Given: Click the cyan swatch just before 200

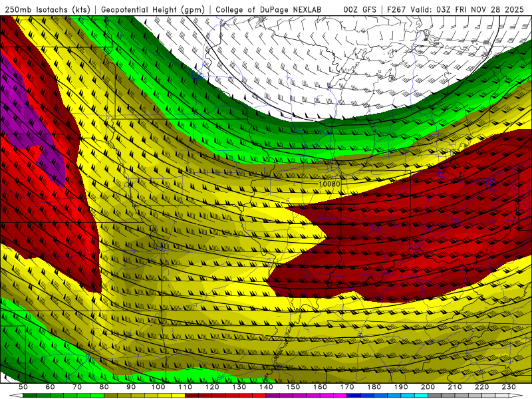Looking at the screenshot, I should (421, 396).
